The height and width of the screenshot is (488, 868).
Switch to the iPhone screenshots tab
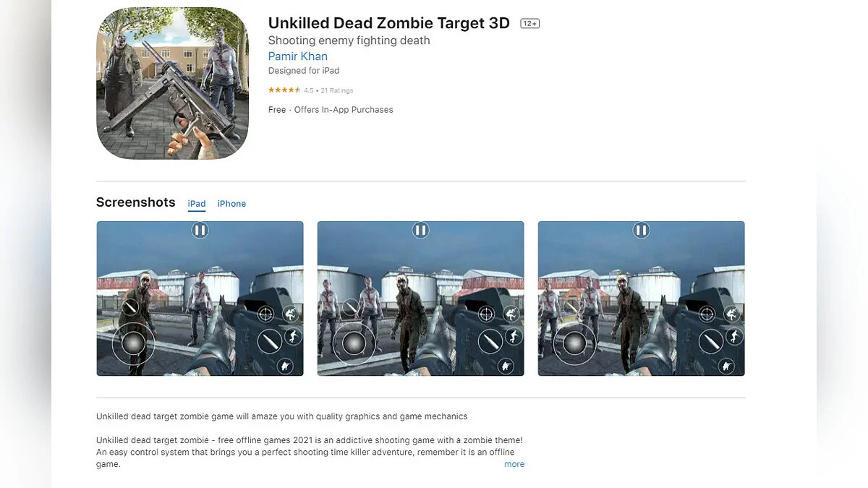tap(231, 204)
